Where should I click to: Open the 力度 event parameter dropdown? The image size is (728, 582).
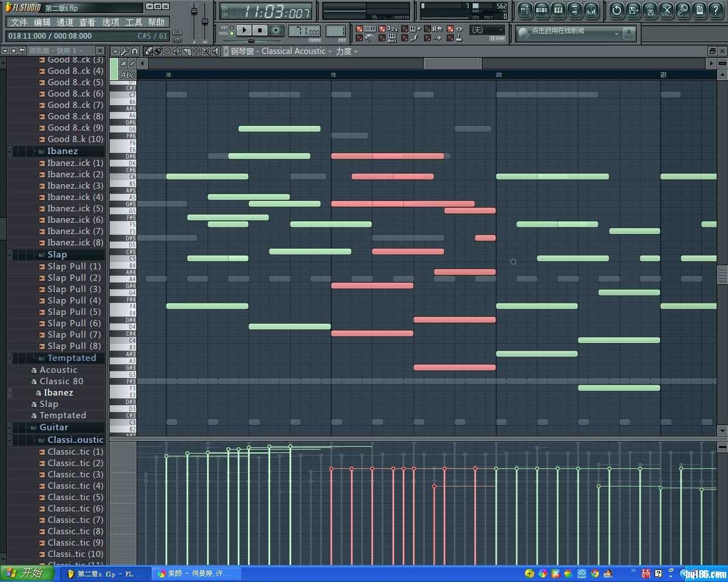click(x=347, y=51)
